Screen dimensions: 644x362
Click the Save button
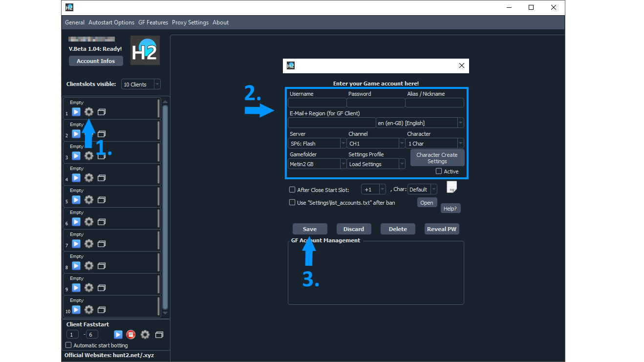pyautogui.click(x=310, y=229)
